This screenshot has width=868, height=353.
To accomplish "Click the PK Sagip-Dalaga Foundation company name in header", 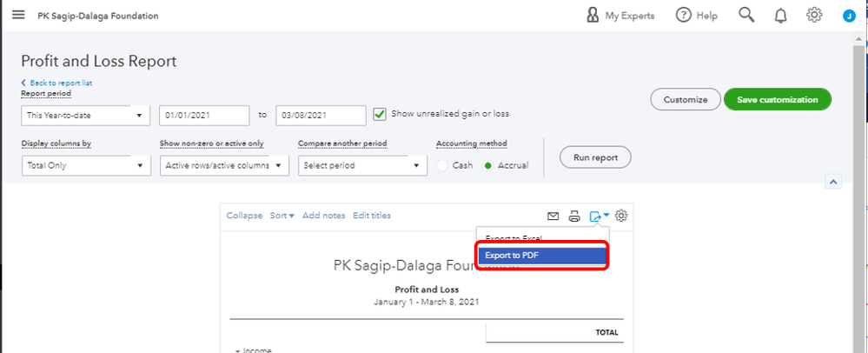I will (98, 16).
